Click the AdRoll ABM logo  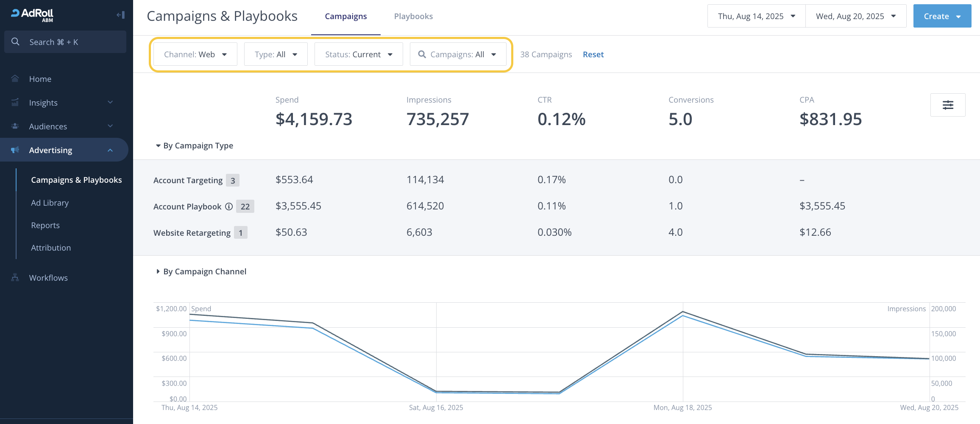click(32, 15)
